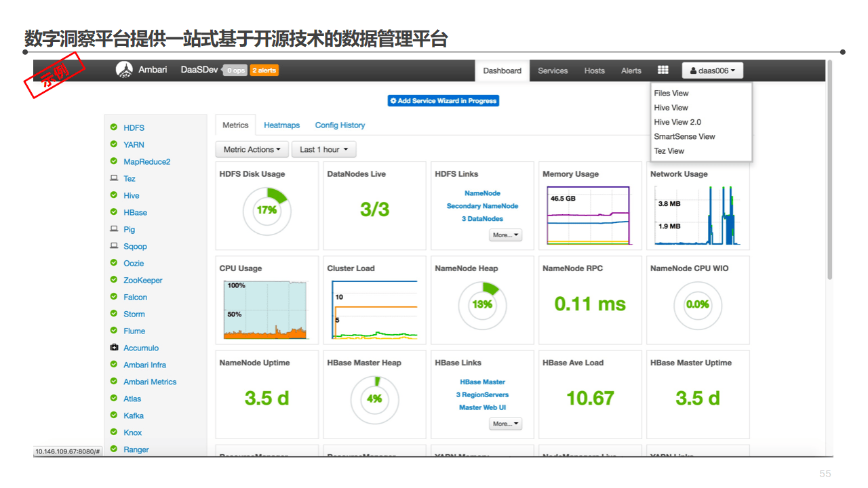
Task: Switch to the Dashboard tab
Action: [x=502, y=70]
